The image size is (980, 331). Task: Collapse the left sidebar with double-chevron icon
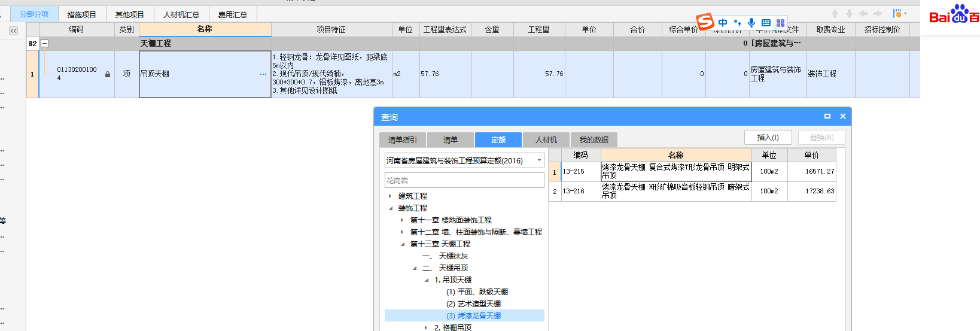point(13,31)
